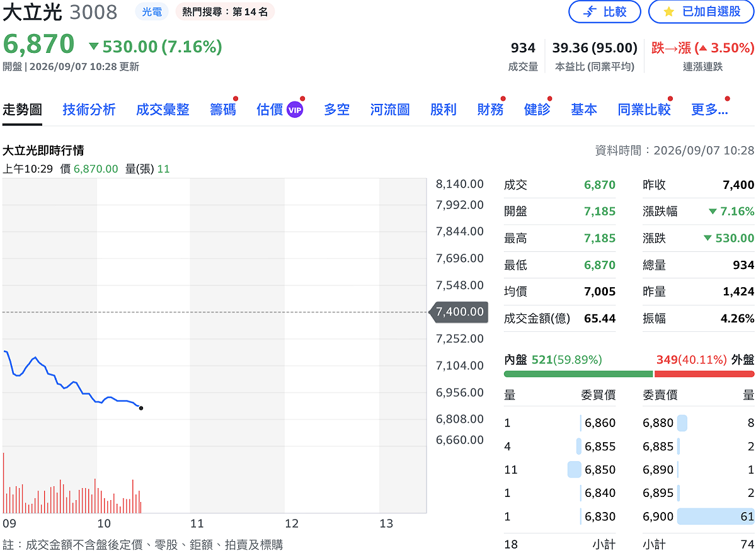The image size is (756, 553).
Task: Click the 資料時間 timestamp text
Action: (x=675, y=151)
